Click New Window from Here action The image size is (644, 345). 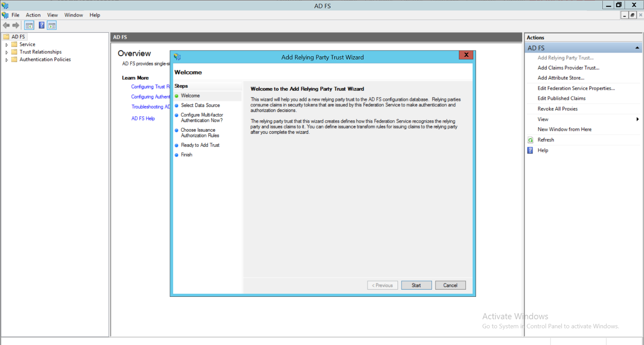pos(565,130)
